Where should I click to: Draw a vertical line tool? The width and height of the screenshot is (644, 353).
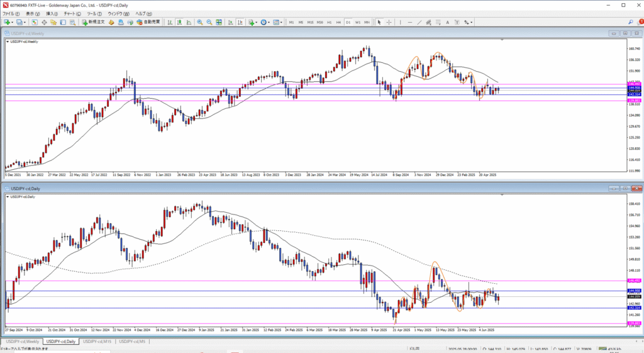(400, 22)
